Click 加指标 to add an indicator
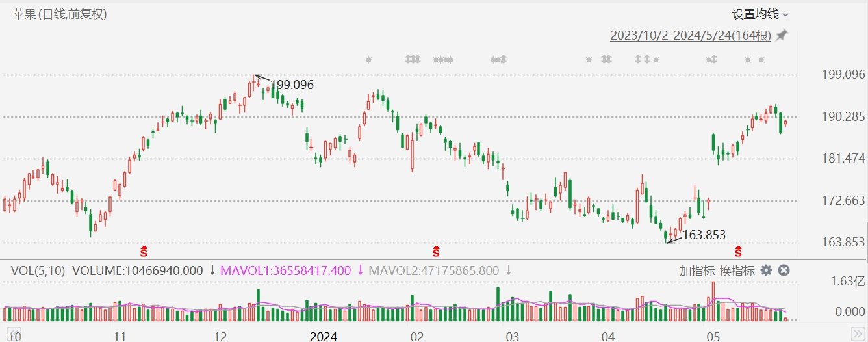Image resolution: width=868 pixels, height=342 pixels. pos(697,271)
